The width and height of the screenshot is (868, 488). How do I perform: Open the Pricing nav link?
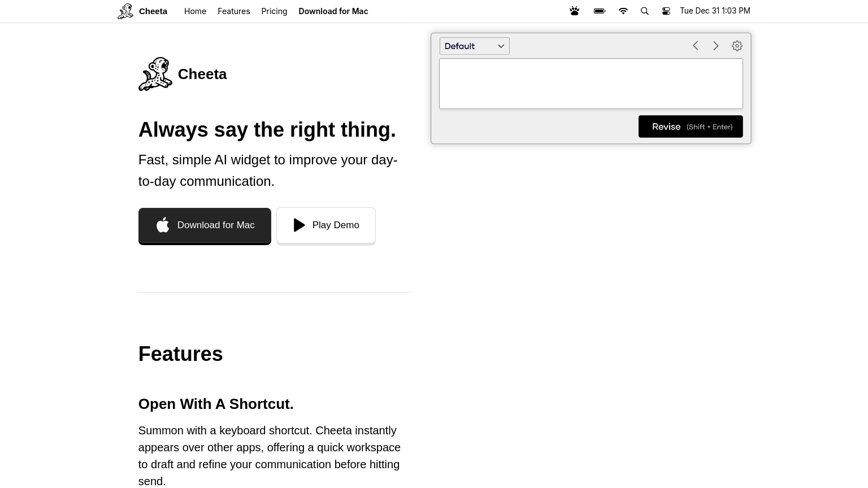coord(274,11)
